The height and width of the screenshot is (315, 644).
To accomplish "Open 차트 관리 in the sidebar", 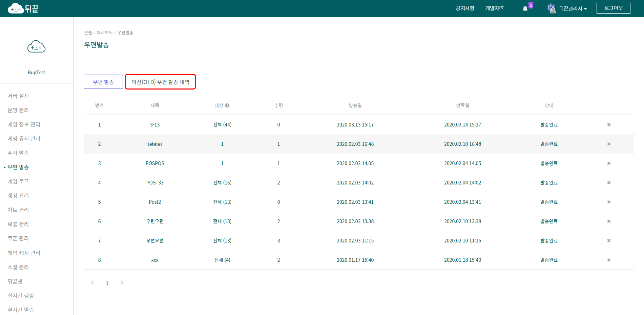I will click(x=18, y=210).
